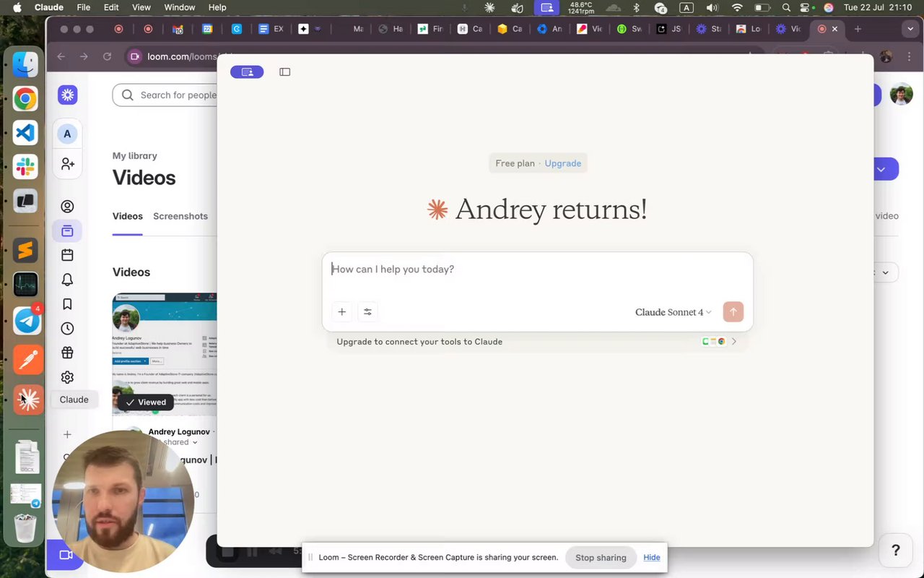
Task: Click the Hide link in sharing bar
Action: point(652,558)
